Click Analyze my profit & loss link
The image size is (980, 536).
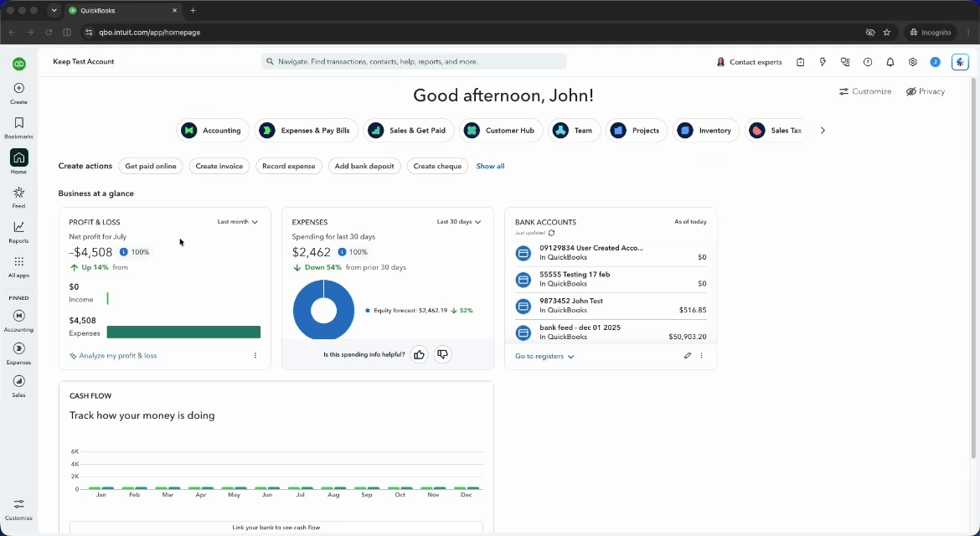point(113,356)
